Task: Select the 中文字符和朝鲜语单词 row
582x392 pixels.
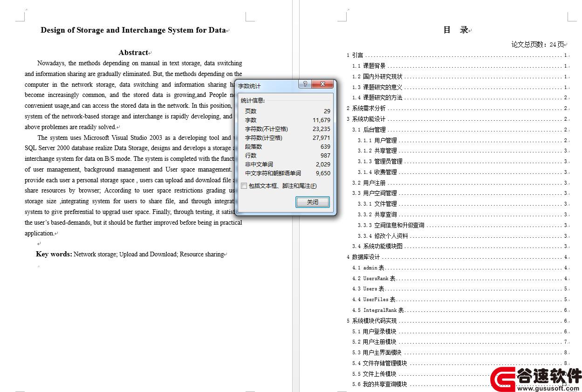Action: pyautogui.click(x=288, y=173)
